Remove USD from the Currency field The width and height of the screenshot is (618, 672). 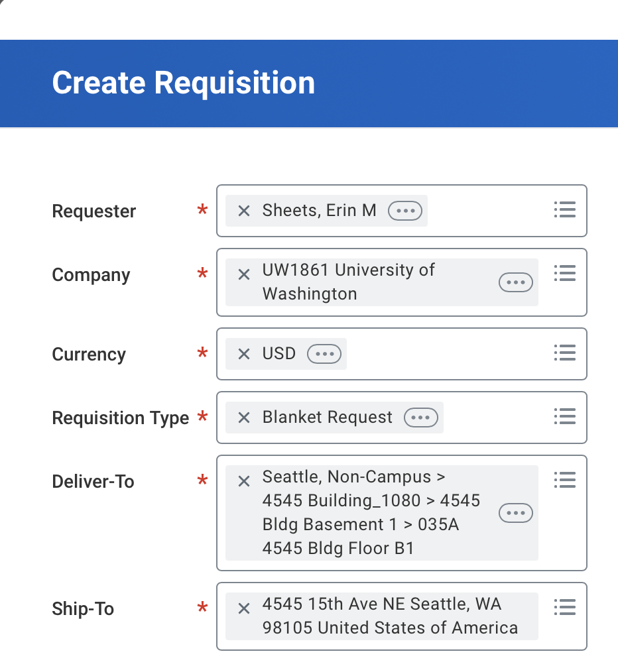(x=243, y=354)
